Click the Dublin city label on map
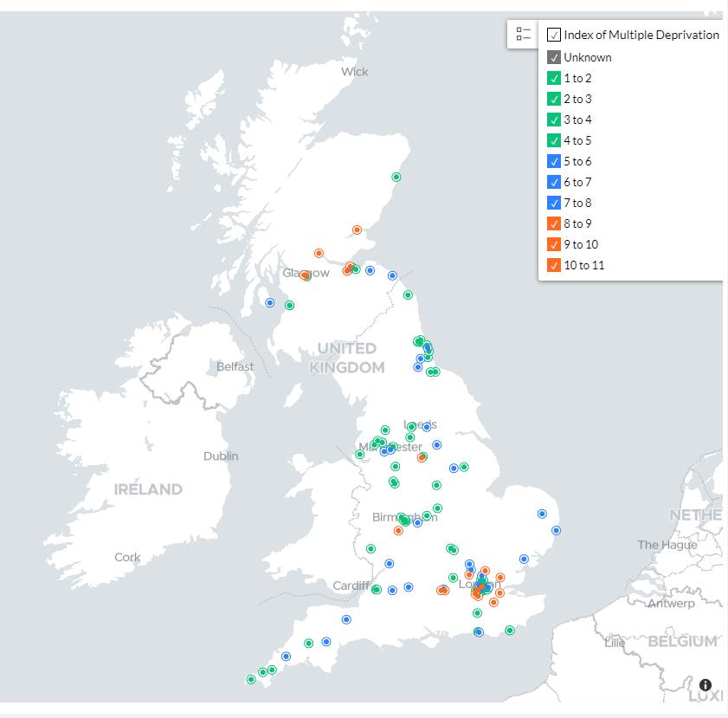 (x=221, y=456)
